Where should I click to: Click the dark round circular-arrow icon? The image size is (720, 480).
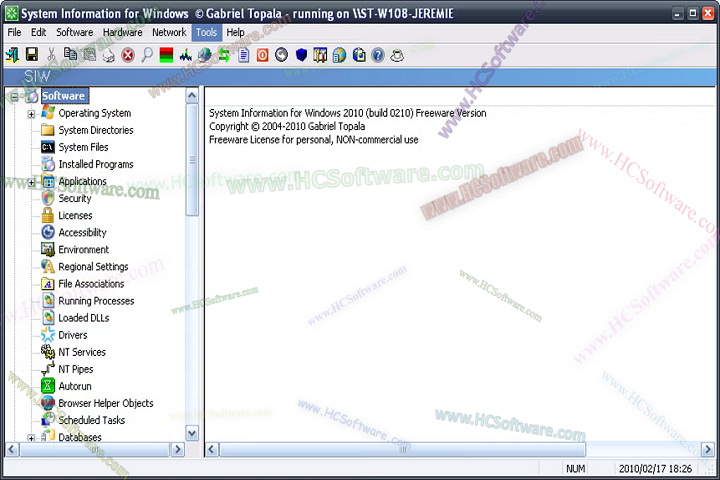pyautogui.click(x=281, y=55)
